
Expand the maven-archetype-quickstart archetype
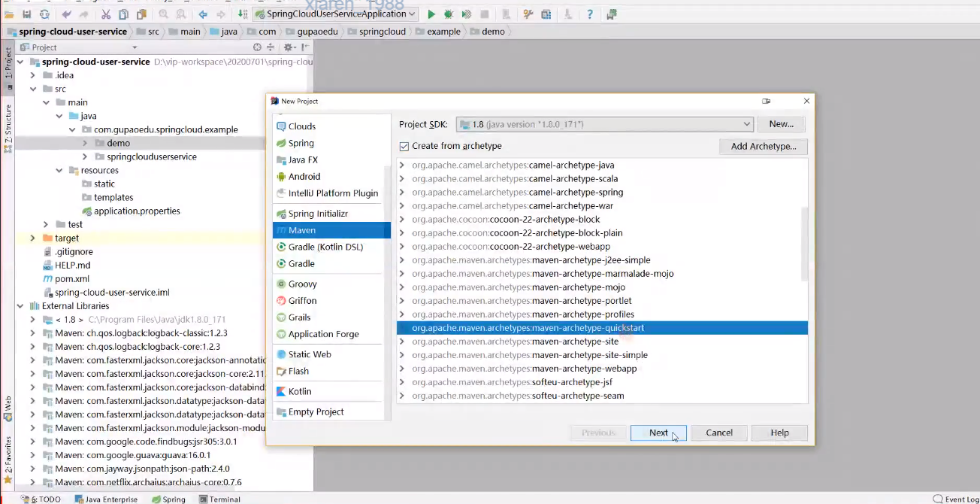pos(402,328)
